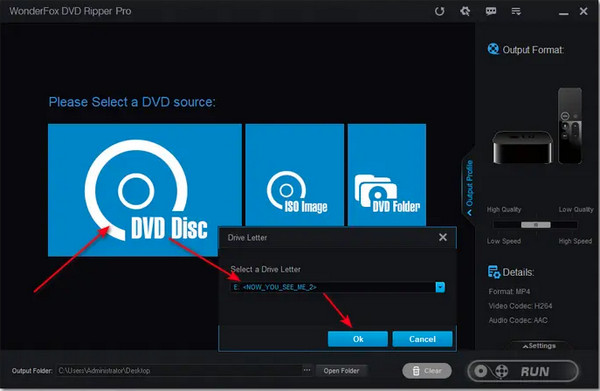Click the Apple TV output format thumbnail
This screenshot has height=391, width=600.
537,127
